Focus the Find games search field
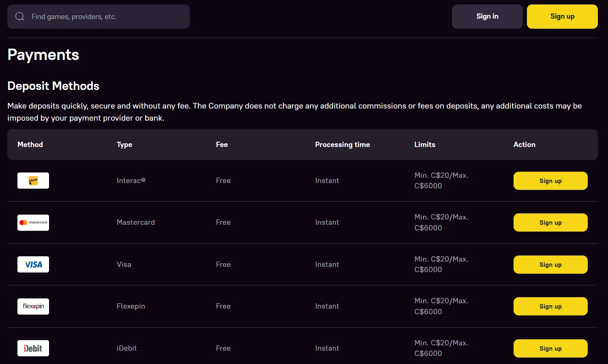Screen dimensions: 608x364 pyautogui.click(x=98, y=17)
